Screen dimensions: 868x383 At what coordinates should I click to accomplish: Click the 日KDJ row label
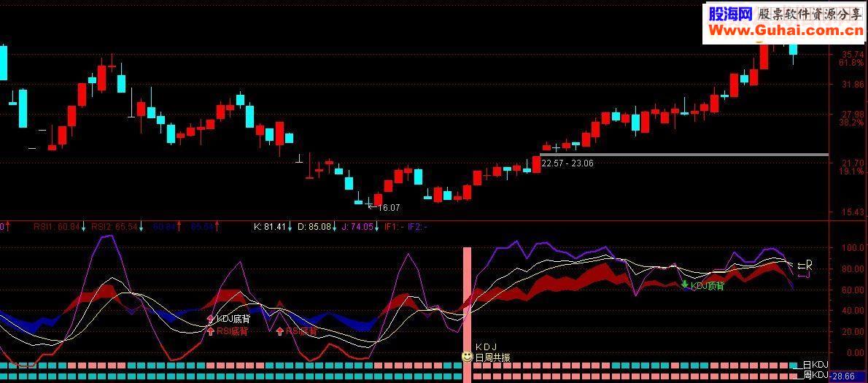point(815,365)
